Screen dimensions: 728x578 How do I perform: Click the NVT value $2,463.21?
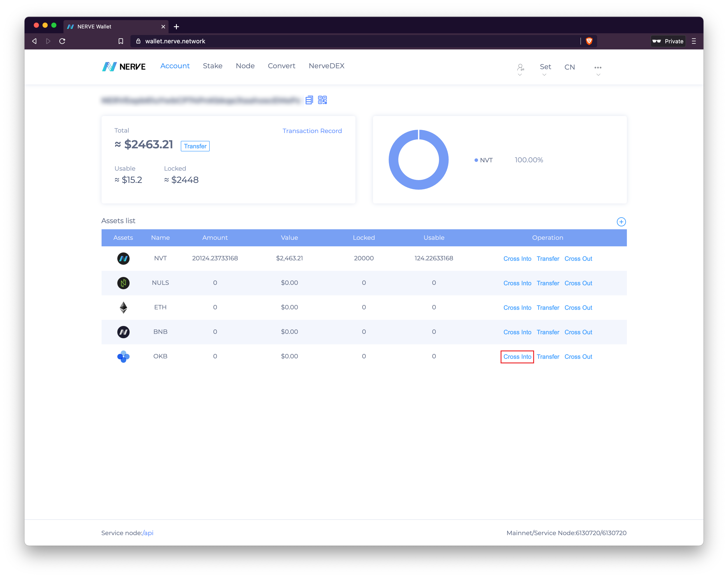click(x=289, y=258)
